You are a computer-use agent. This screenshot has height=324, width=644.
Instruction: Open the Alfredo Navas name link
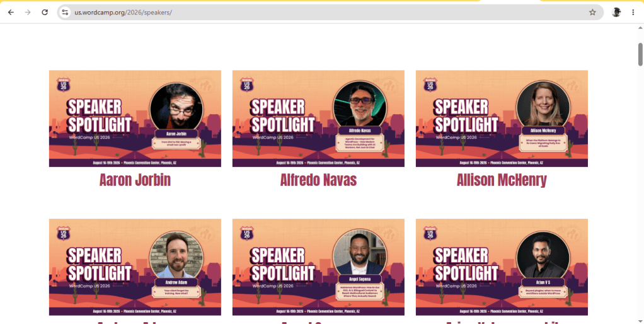click(318, 180)
